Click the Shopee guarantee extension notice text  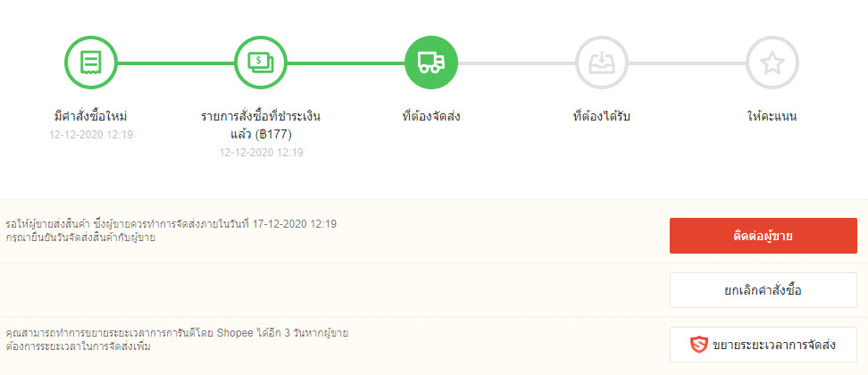click(176, 332)
